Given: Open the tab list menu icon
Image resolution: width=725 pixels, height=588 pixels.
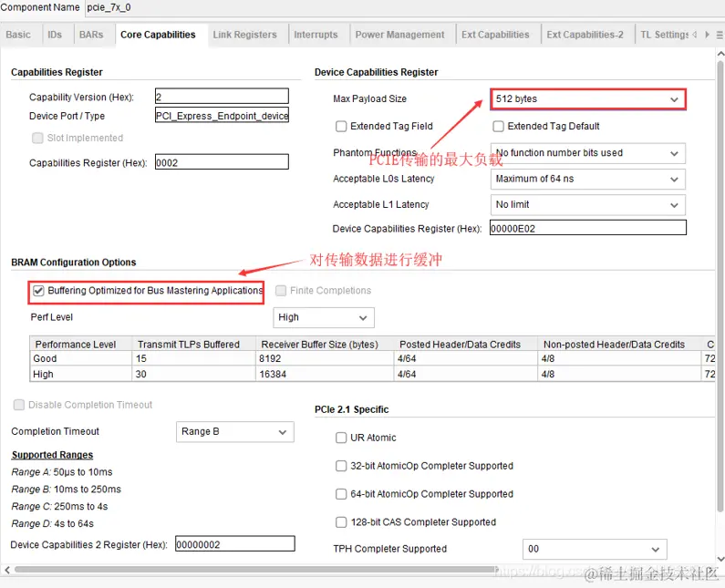Looking at the screenshot, I should click(x=720, y=35).
